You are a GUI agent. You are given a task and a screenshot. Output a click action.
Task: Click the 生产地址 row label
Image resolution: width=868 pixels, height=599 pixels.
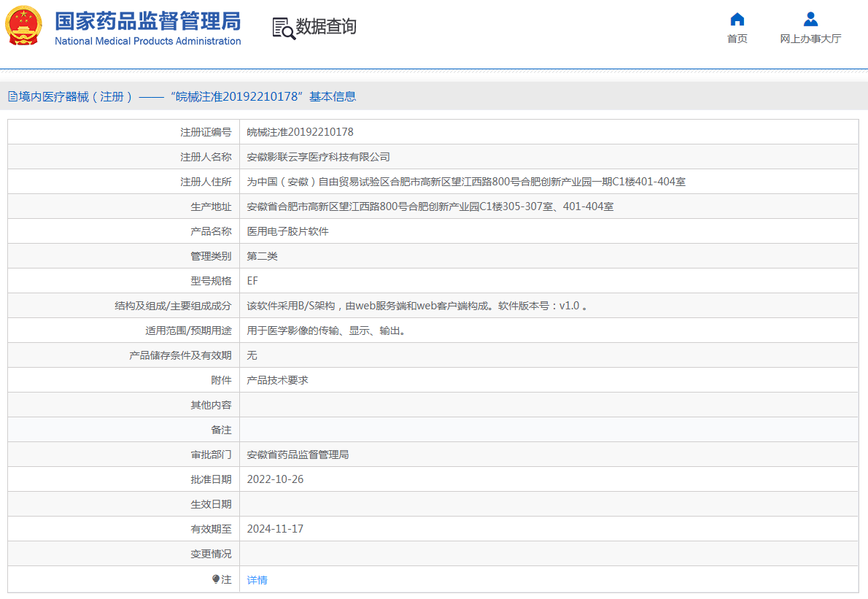point(211,206)
